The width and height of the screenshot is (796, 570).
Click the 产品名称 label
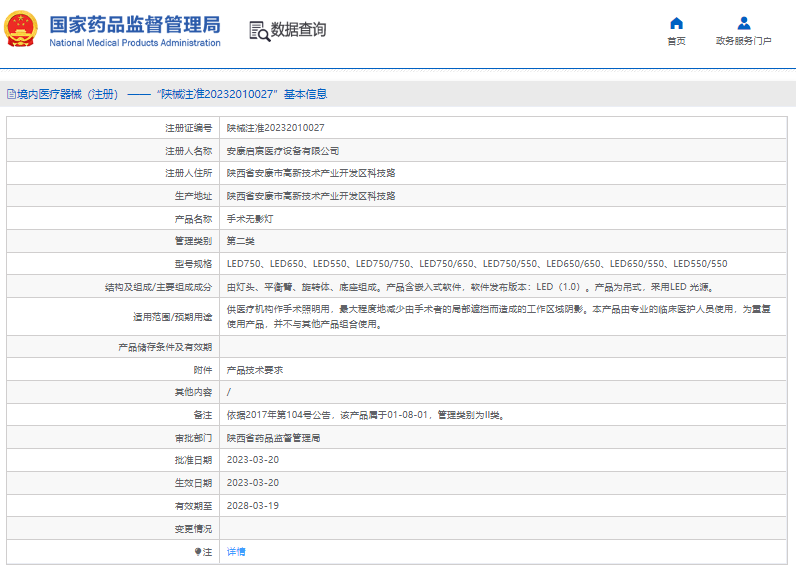[193, 219]
